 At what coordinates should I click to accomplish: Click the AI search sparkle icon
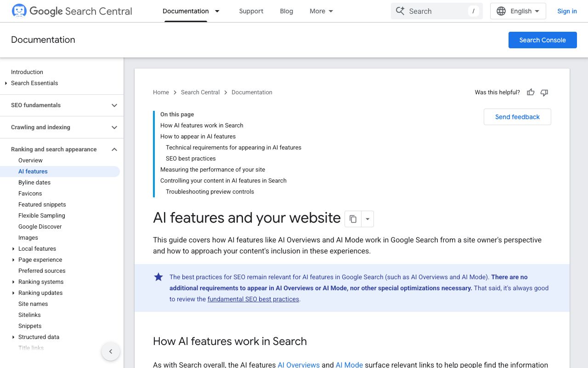click(400, 11)
